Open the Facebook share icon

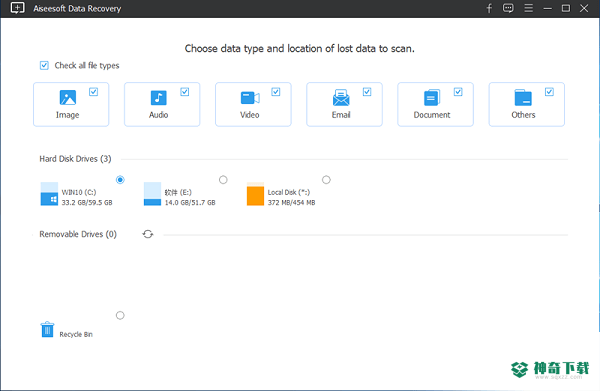click(x=489, y=8)
